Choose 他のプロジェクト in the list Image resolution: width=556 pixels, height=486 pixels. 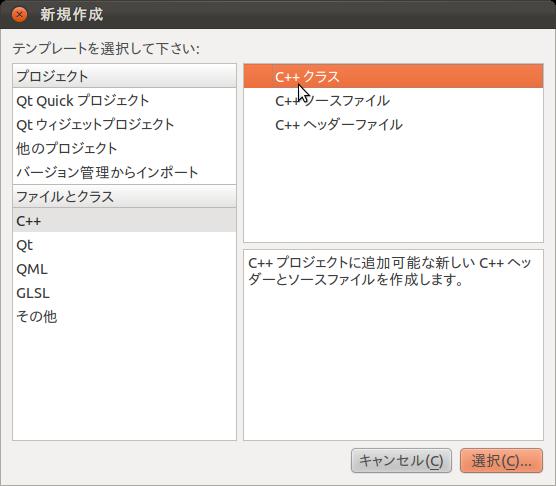click(124, 149)
